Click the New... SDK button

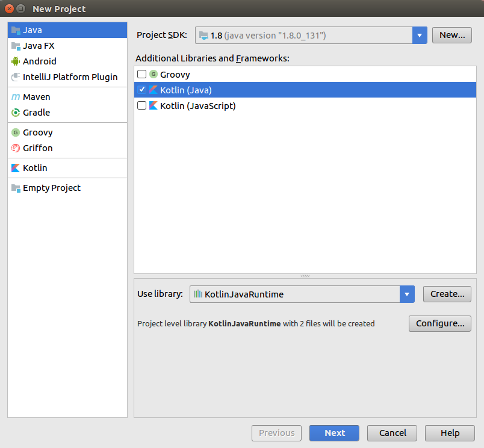[x=452, y=35]
